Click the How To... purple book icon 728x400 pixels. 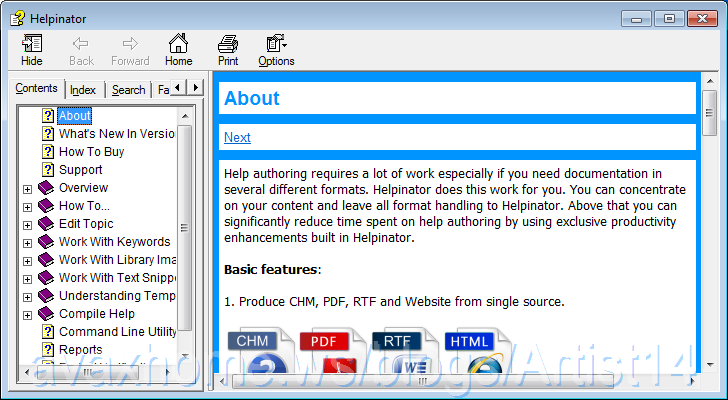pos(46,206)
